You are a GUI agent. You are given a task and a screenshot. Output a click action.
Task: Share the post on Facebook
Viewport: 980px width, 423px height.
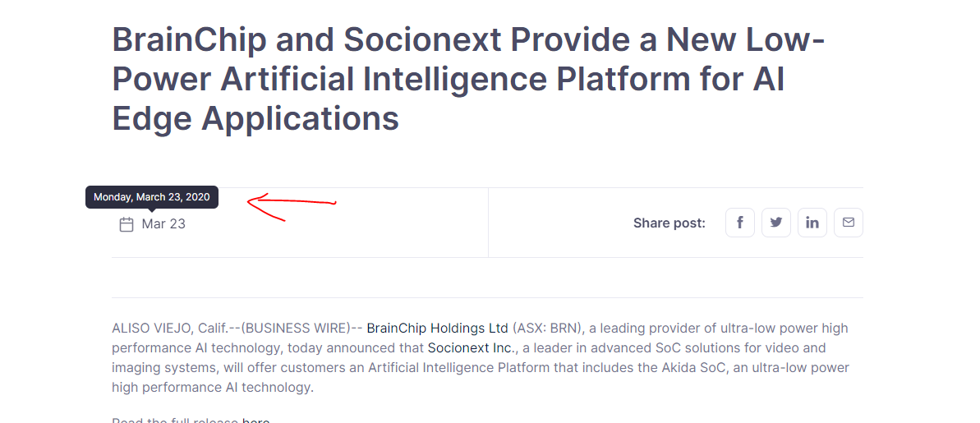739,223
